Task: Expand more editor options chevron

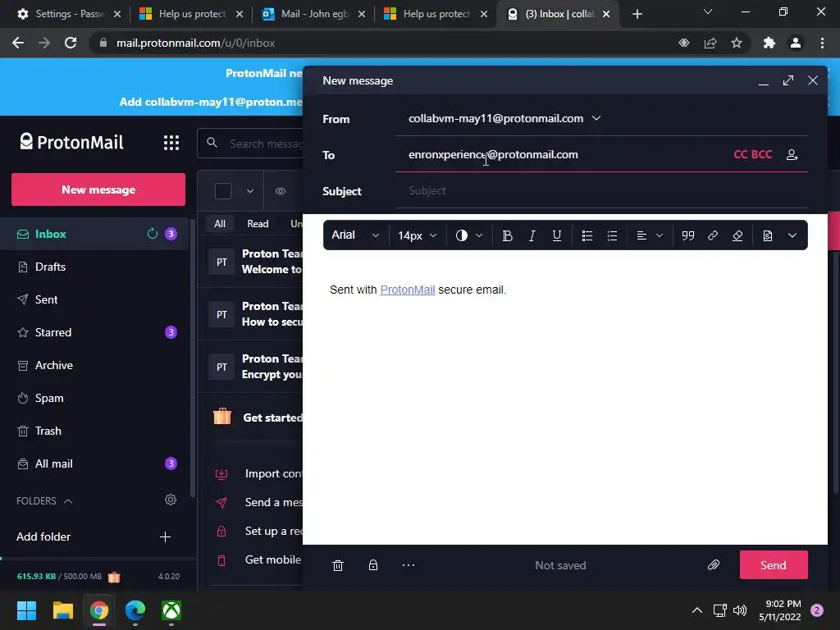Action: pyautogui.click(x=792, y=235)
